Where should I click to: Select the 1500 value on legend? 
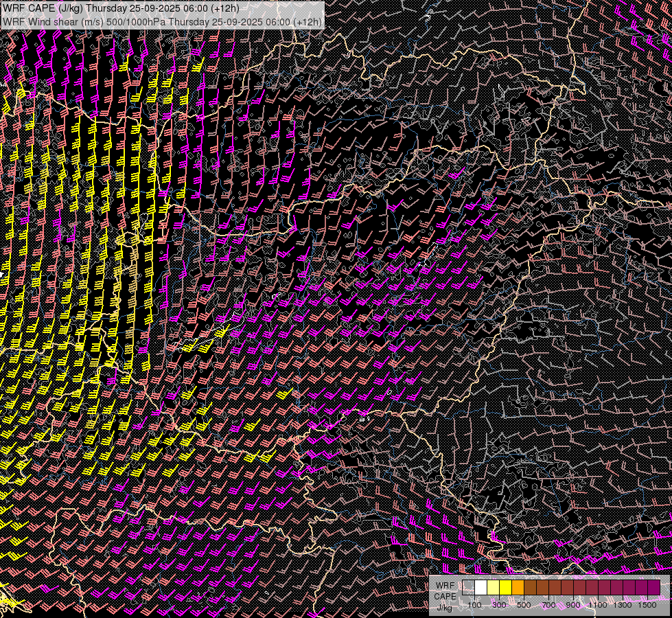647,605
